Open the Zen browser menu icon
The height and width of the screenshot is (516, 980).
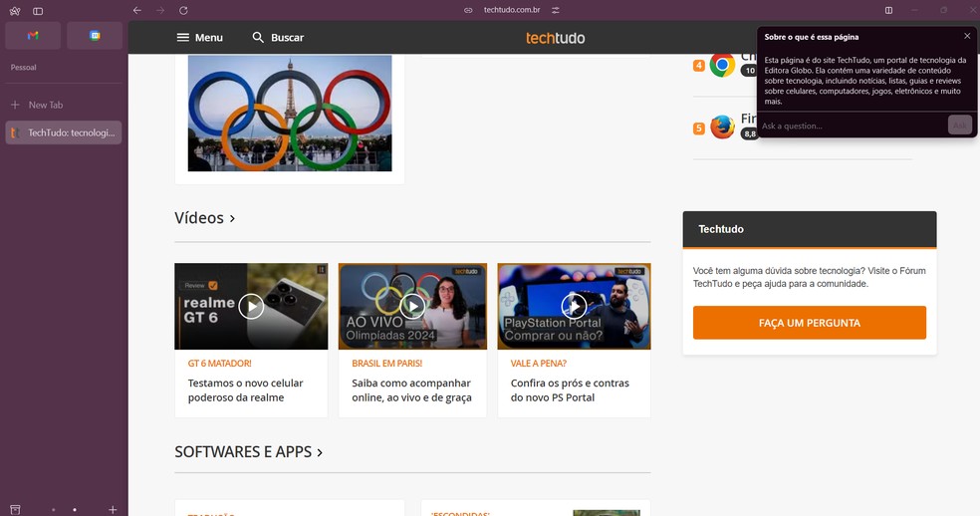(15, 11)
